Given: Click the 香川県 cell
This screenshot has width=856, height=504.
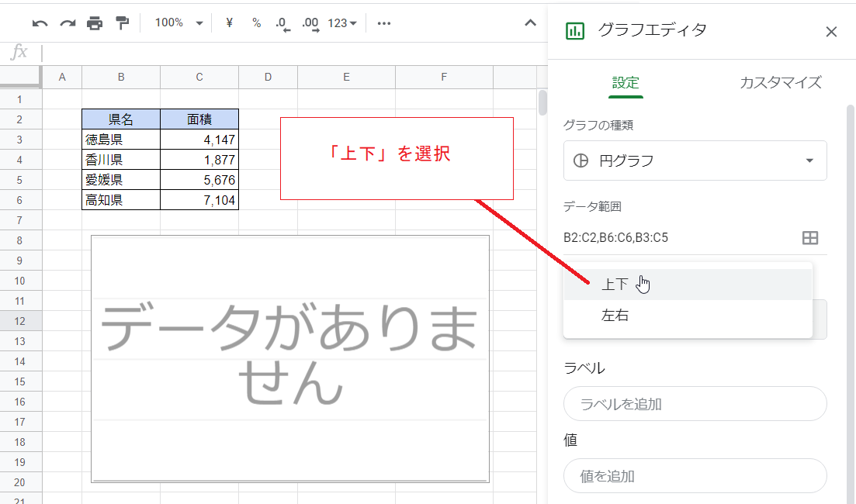Looking at the screenshot, I should point(121,160).
